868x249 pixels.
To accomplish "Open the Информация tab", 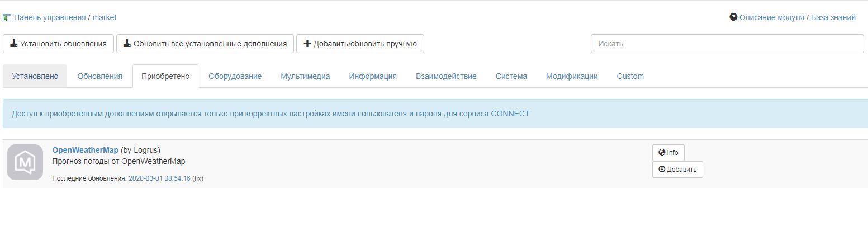I will click(373, 76).
